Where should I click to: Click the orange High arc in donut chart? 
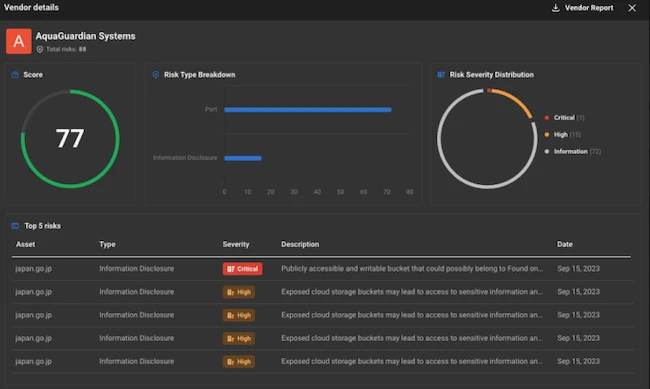click(x=516, y=100)
